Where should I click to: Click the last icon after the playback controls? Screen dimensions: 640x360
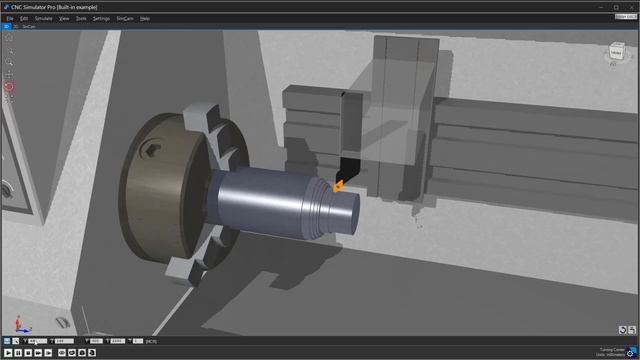click(x=92, y=353)
